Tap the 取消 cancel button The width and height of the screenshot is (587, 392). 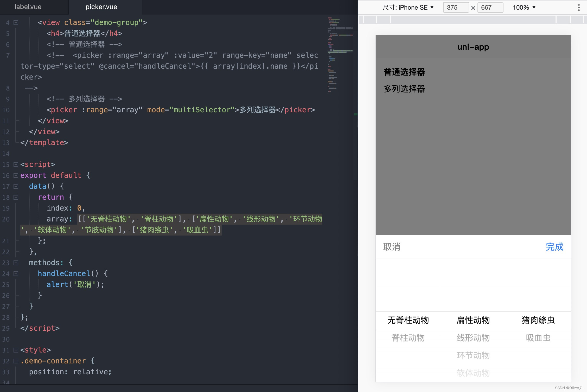pyautogui.click(x=392, y=247)
